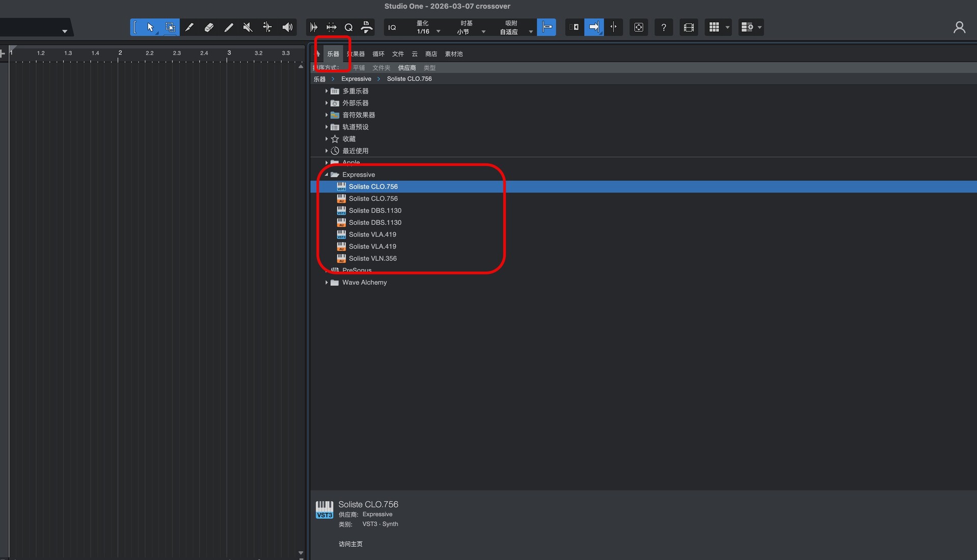Toggle the snap-to-grid button
Image resolution: width=977 pixels, height=560 pixels.
coord(547,27)
